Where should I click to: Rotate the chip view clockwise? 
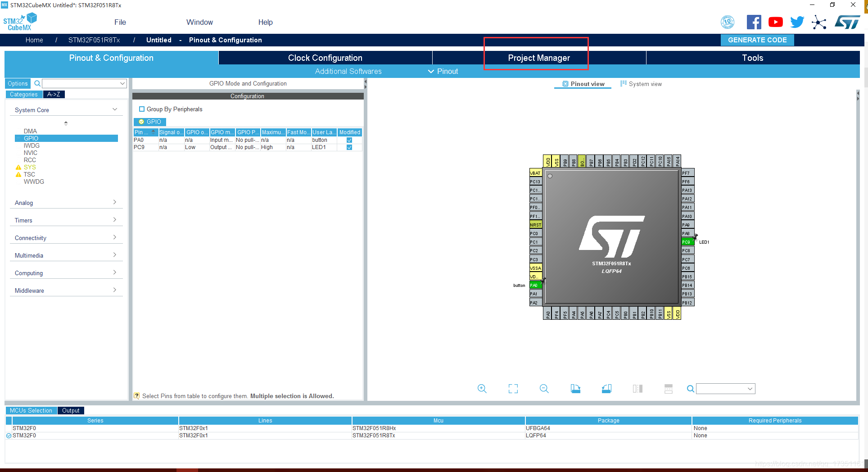575,389
